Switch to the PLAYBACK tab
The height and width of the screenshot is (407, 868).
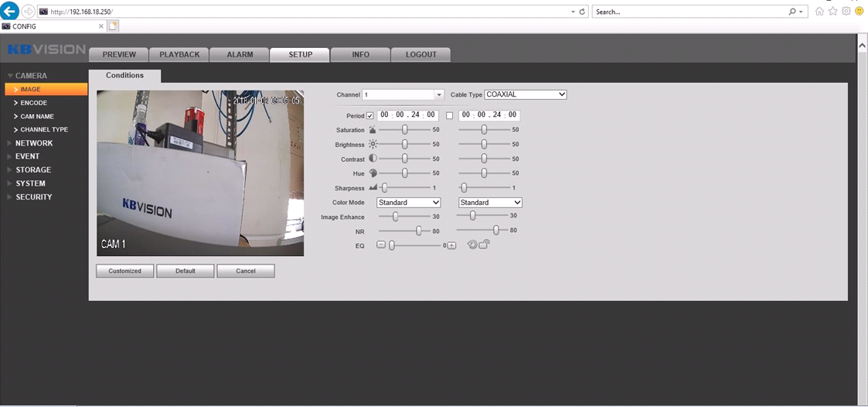[179, 55]
